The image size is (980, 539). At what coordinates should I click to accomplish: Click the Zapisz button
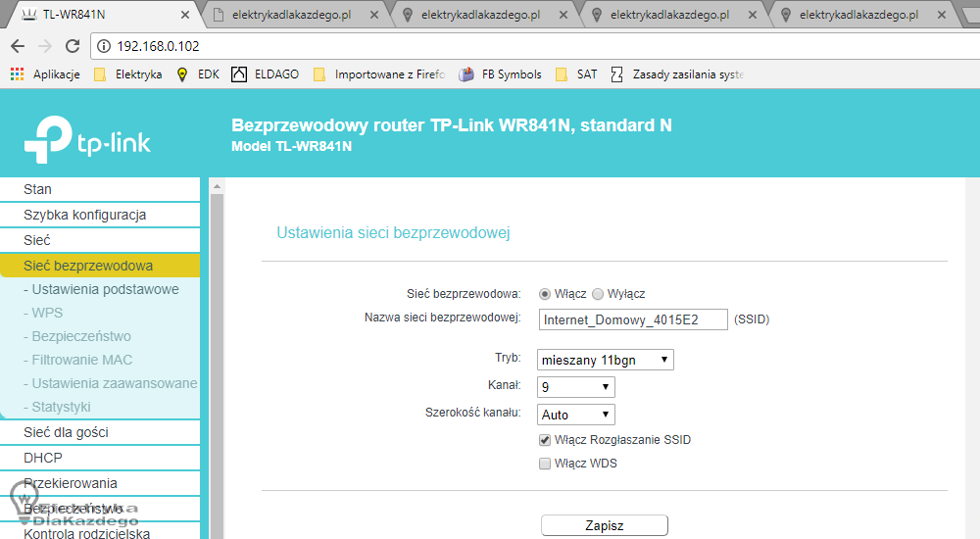604,525
